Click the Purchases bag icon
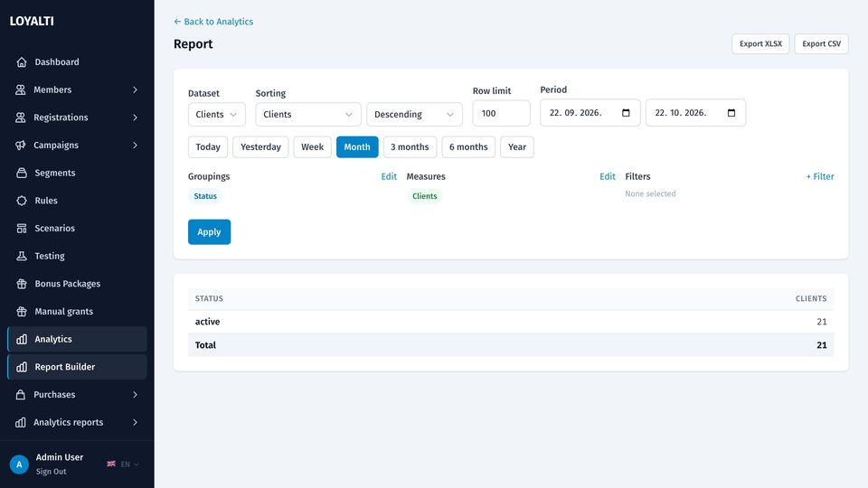868x488 pixels. pyautogui.click(x=21, y=395)
